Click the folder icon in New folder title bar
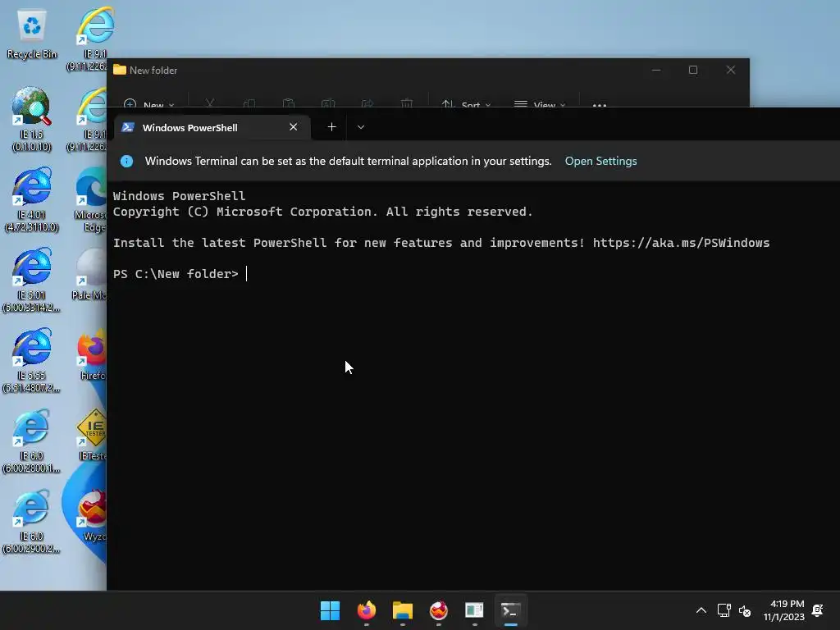 tap(120, 70)
